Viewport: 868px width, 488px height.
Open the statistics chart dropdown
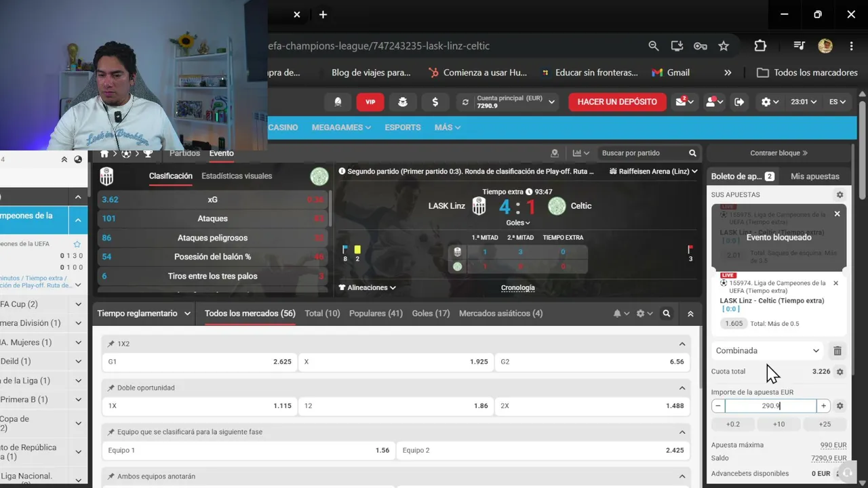pyautogui.click(x=581, y=153)
